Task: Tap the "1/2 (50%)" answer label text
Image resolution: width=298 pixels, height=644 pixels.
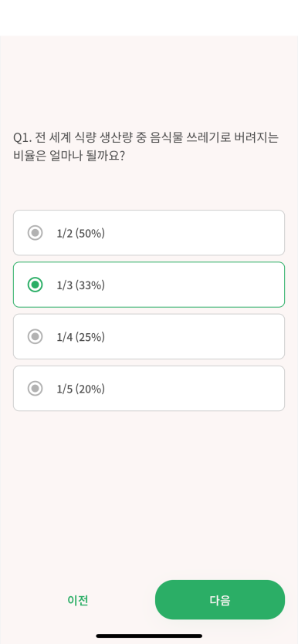Action: [x=80, y=233]
